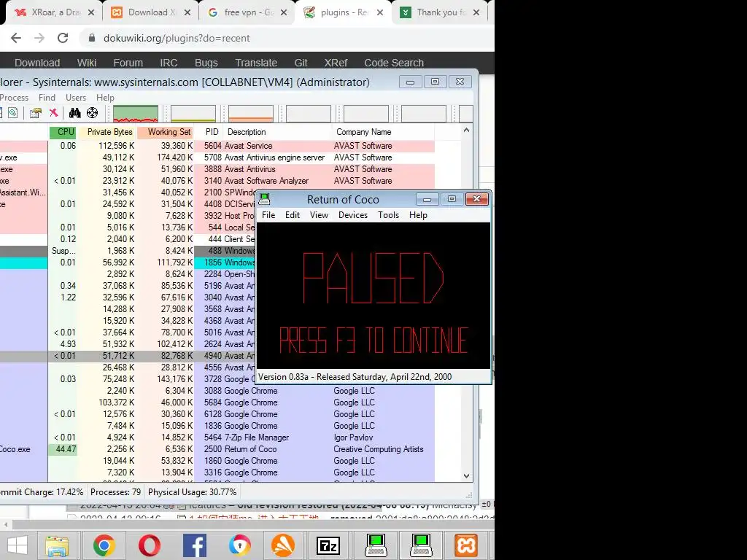Screen dimensions: 747x560
Task: Open File Explorer from the taskbar
Action: pyautogui.click(x=57, y=545)
